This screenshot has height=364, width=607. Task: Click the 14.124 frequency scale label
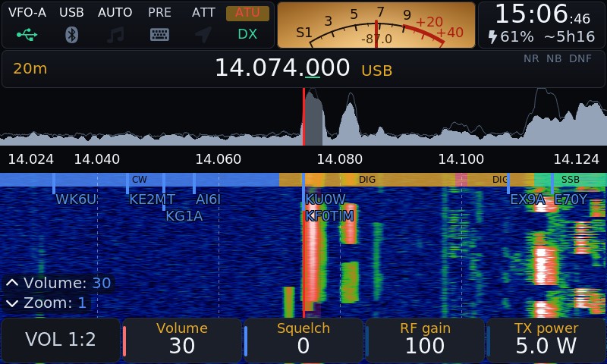pyautogui.click(x=577, y=159)
